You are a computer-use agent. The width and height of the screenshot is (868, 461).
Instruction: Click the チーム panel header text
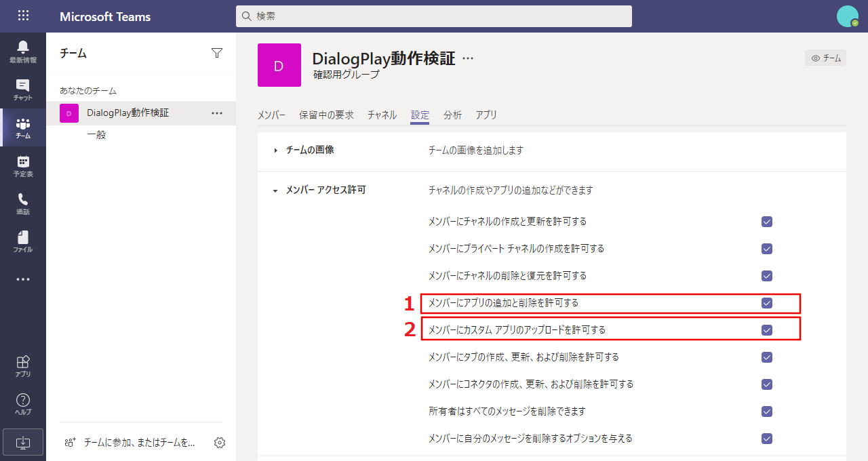73,54
